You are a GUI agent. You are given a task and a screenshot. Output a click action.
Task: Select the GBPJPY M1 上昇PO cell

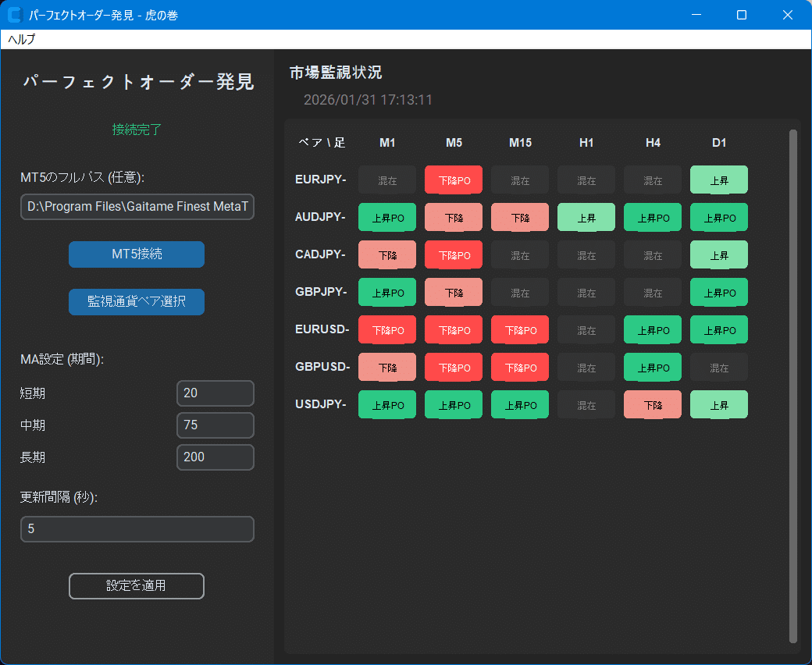tap(386, 292)
